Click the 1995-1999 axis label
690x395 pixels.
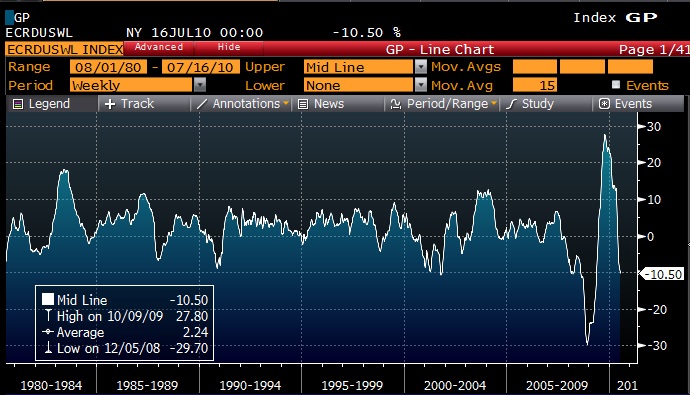[x=352, y=386]
